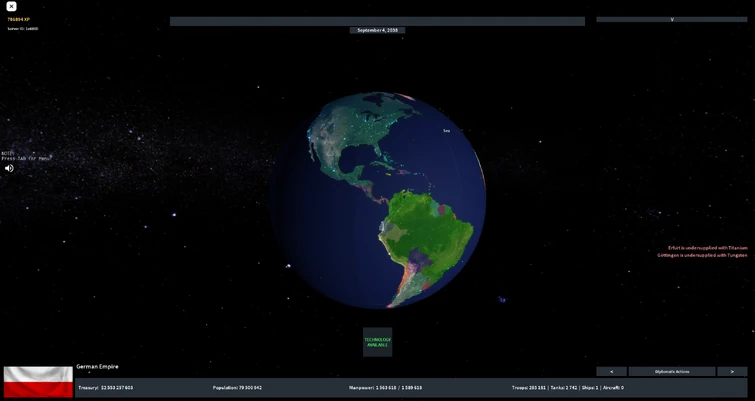The width and height of the screenshot is (755, 401).
Task: Open the Technology Available notification
Action: coord(378,342)
